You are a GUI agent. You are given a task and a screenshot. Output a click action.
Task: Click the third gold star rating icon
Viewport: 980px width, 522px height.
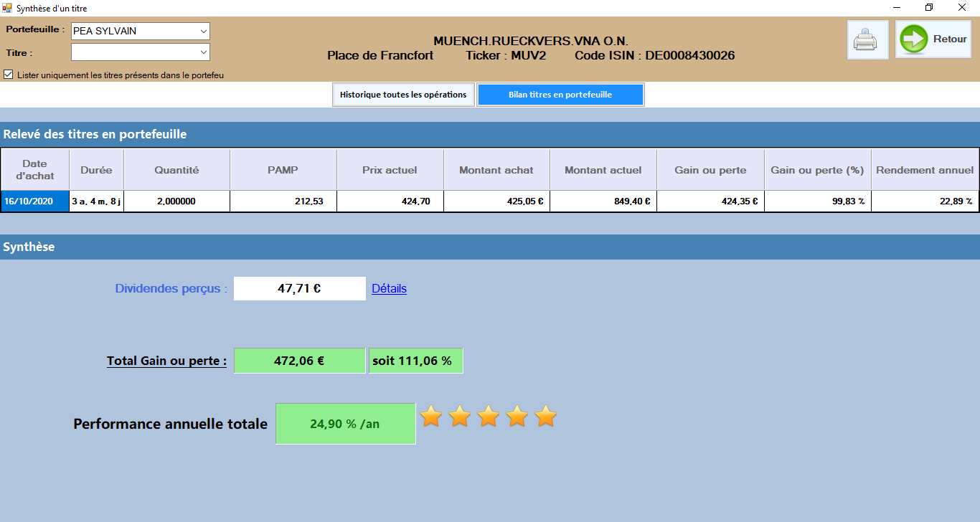coord(489,416)
